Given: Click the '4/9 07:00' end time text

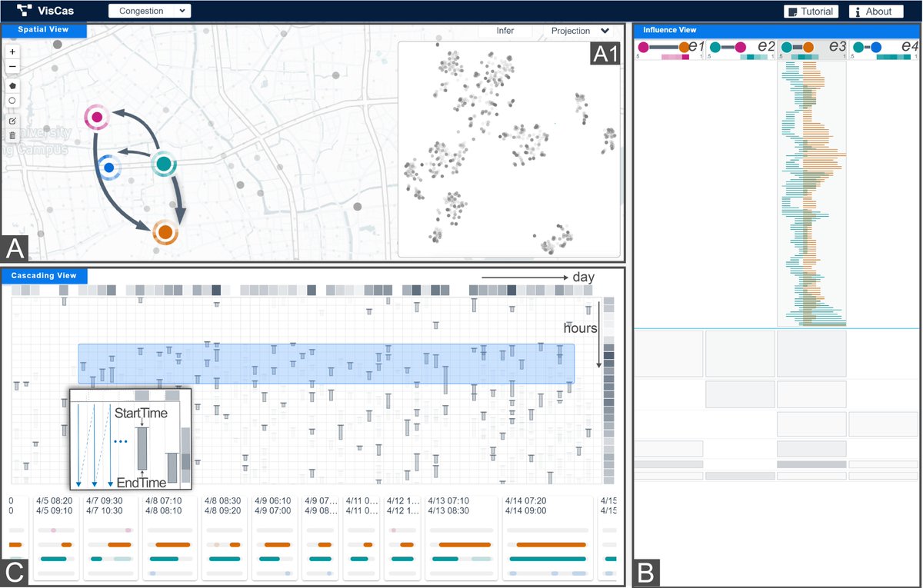Looking at the screenshot, I should (x=274, y=510).
